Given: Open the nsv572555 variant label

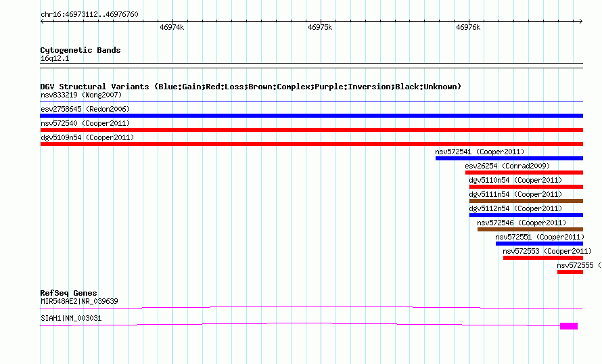Looking at the screenshot, I should 578,265.
